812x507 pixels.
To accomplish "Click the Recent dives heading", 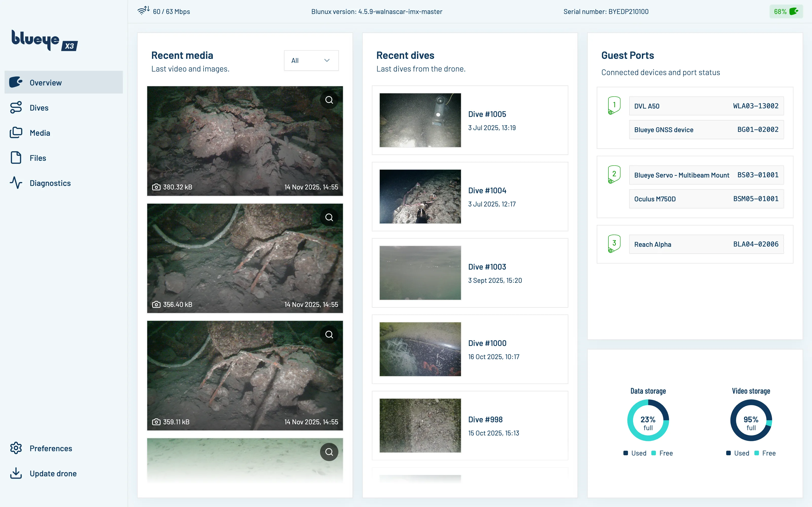I will [x=405, y=55].
